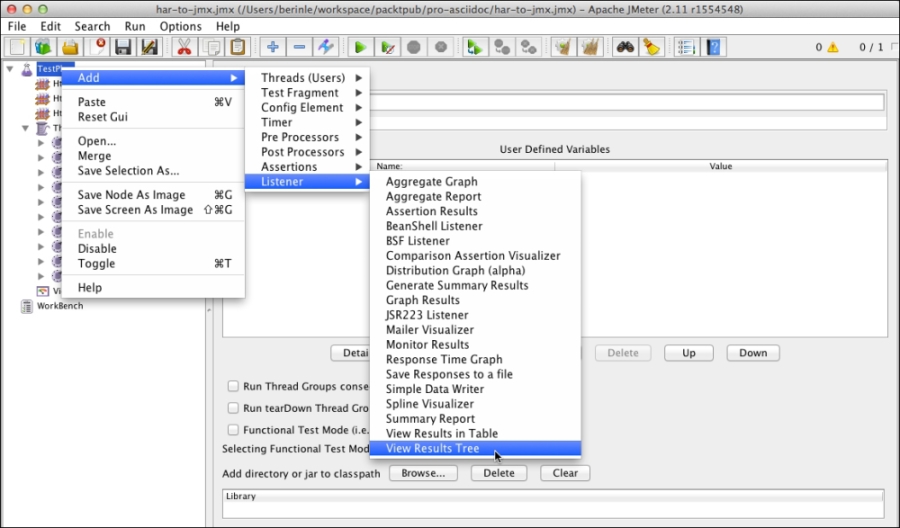Reset the search with the yellow broom icon
900x528 pixels.
651,47
